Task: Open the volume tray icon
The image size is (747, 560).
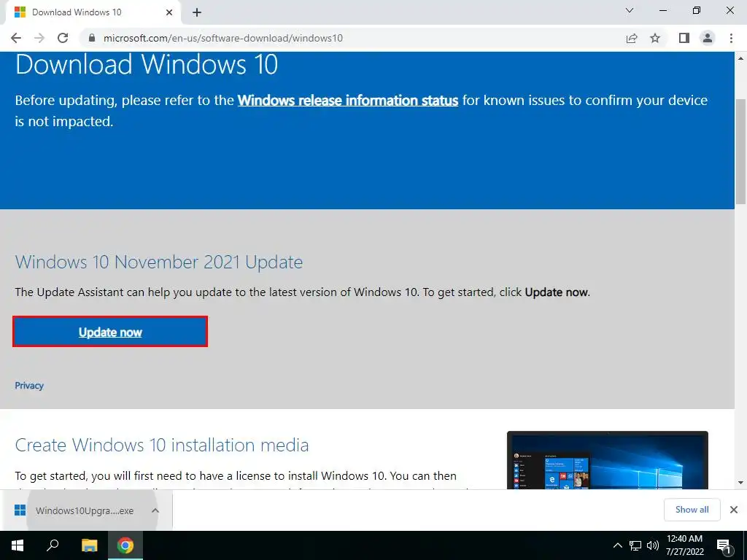Action: click(x=652, y=545)
